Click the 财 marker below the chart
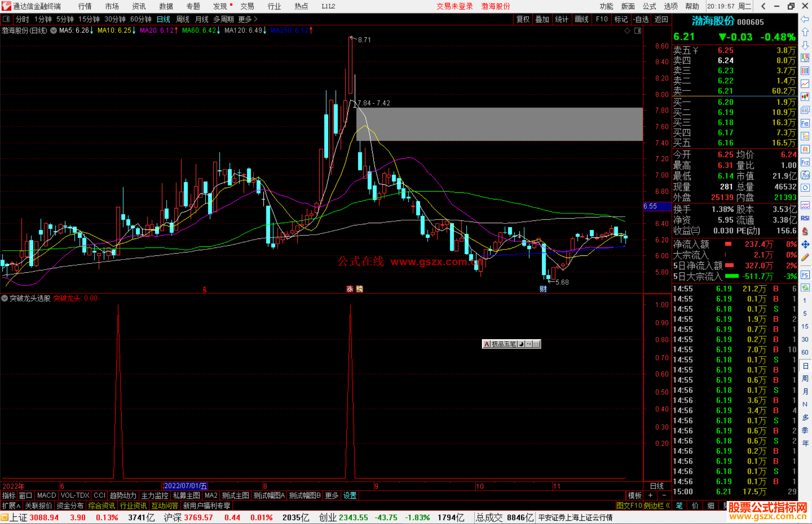 [x=543, y=289]
